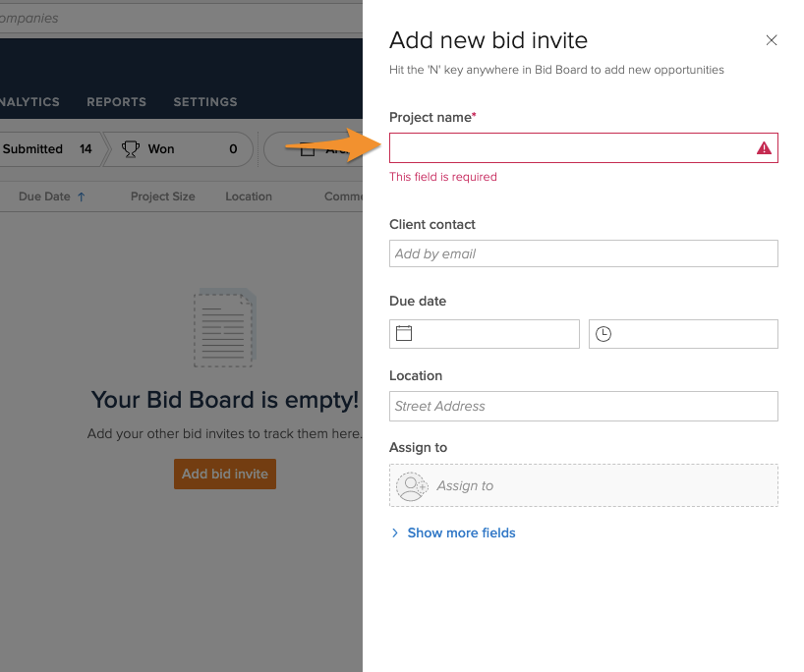The width and height of the screenshot is (804, 672).
Task: Click the Location column header
Action: (249, 196)
